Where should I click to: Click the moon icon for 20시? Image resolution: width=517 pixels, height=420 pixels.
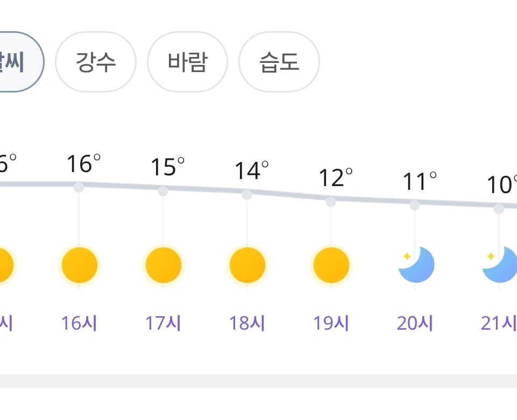415,265
